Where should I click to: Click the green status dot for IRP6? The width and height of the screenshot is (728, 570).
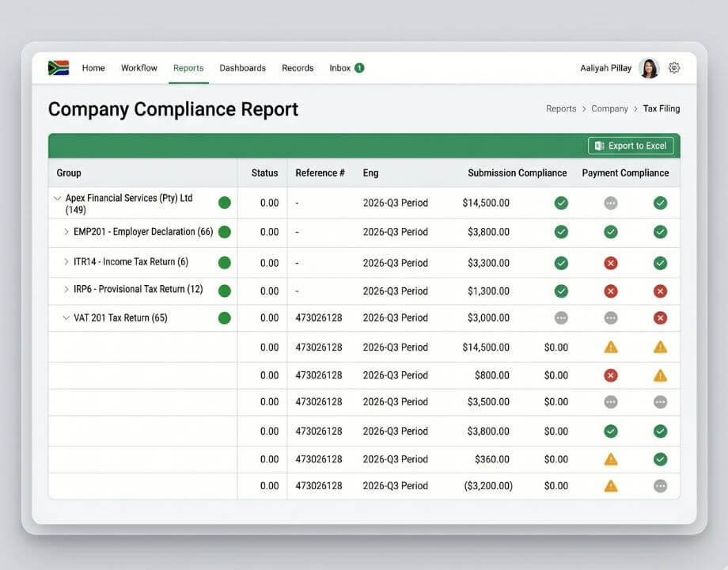click(x=225, y=291)
